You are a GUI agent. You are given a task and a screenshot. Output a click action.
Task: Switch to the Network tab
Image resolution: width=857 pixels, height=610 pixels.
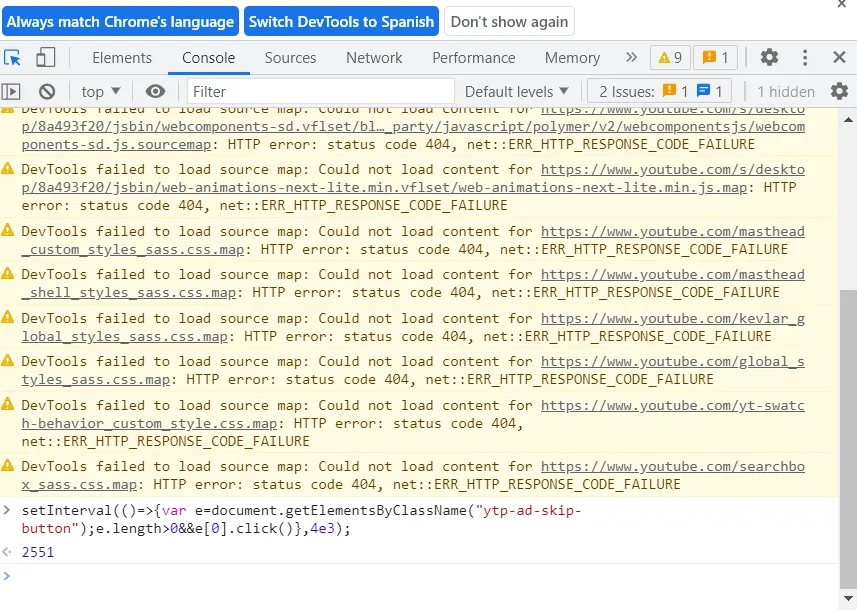point(374,57)
